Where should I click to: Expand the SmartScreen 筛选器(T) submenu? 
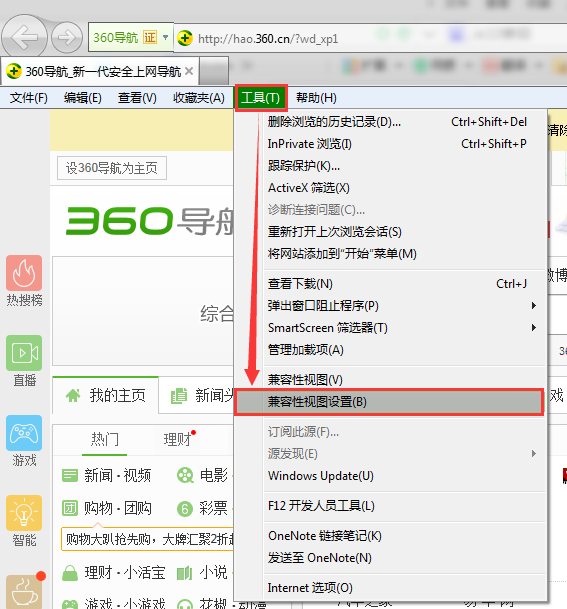(534, 328)
